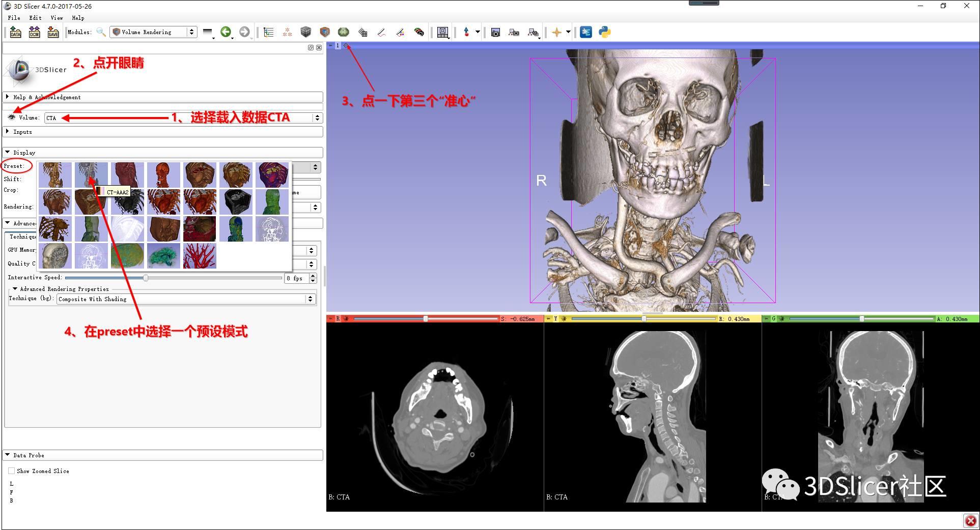Toggle the orange crosshair toolbar icon
Screen dimensions: 980x530
[556, 32]
